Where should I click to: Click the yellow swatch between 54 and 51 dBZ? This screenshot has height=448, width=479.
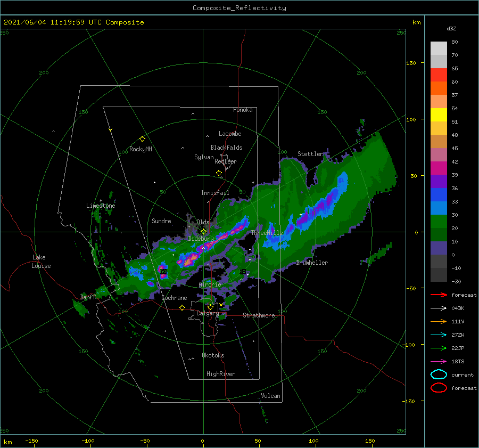[439, 115]
